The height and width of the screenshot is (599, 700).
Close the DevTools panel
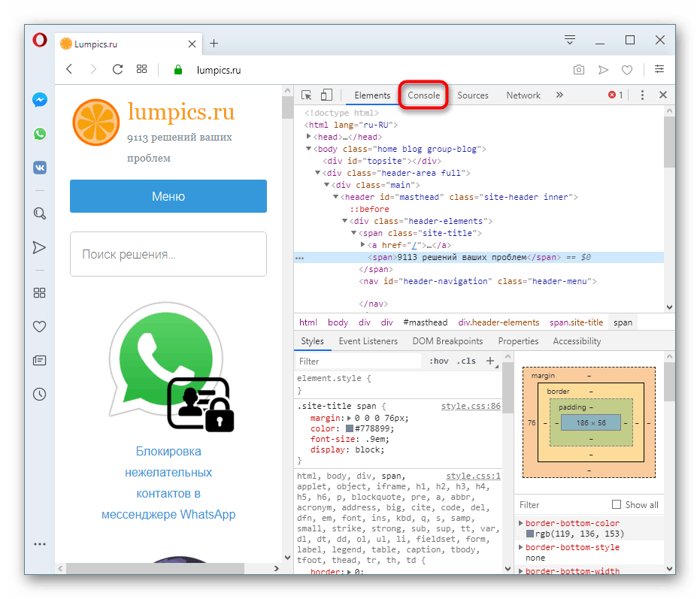click(663, 95)
